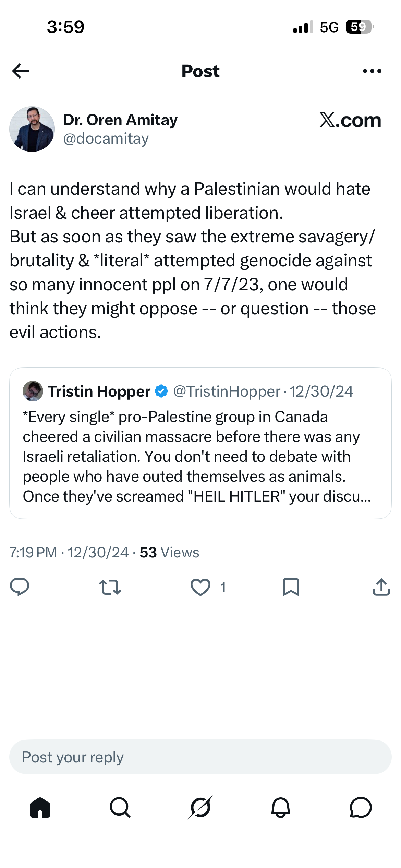Open the quoted Tristin Hopper post
The width and height of the screenshot is (401, 868).
click(x=200, y=443)
